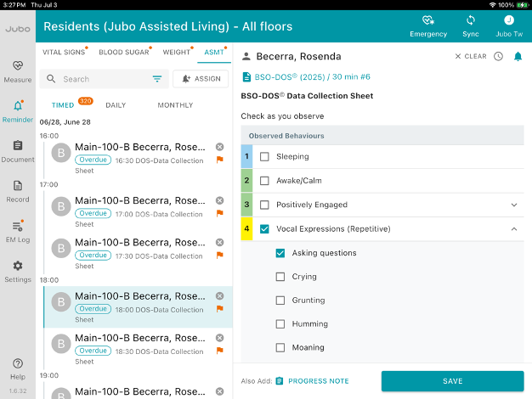Screen dimensions: 532x399
Task: Click the Jubo logo
Action: pyautogui.click(x=18, y=29)
